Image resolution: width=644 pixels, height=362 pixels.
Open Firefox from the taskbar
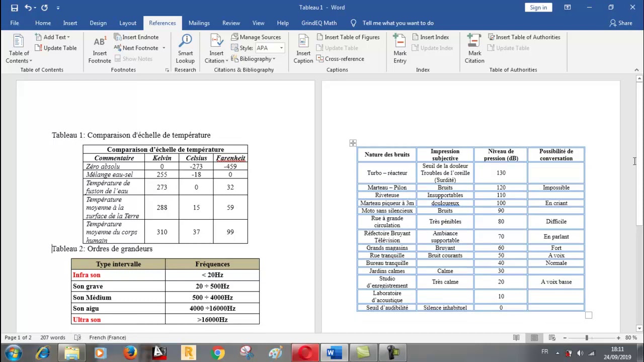(130, 353)
